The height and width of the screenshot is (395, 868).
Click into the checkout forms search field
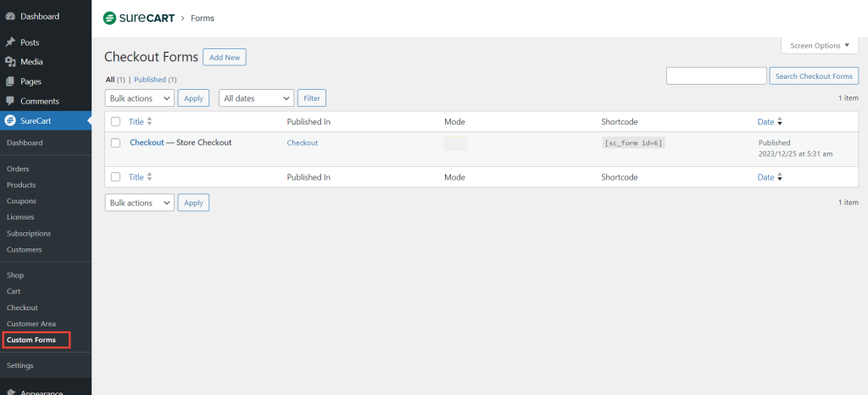click(716, 75)
